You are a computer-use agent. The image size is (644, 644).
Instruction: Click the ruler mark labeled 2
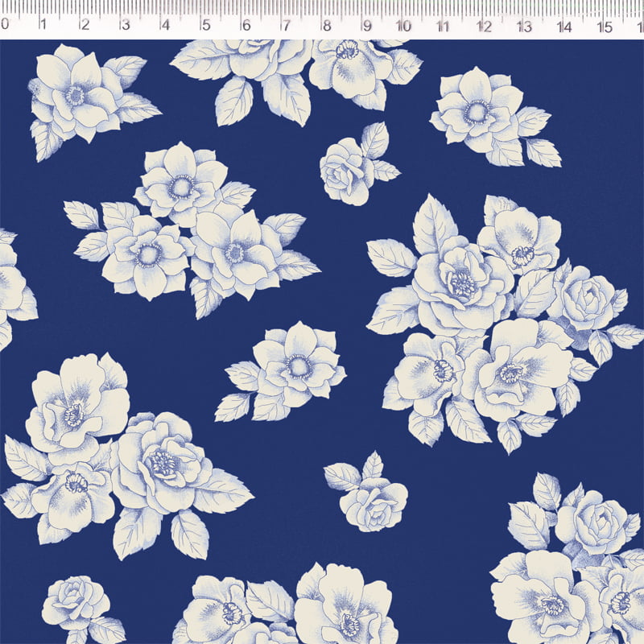[x=85, y=25]
